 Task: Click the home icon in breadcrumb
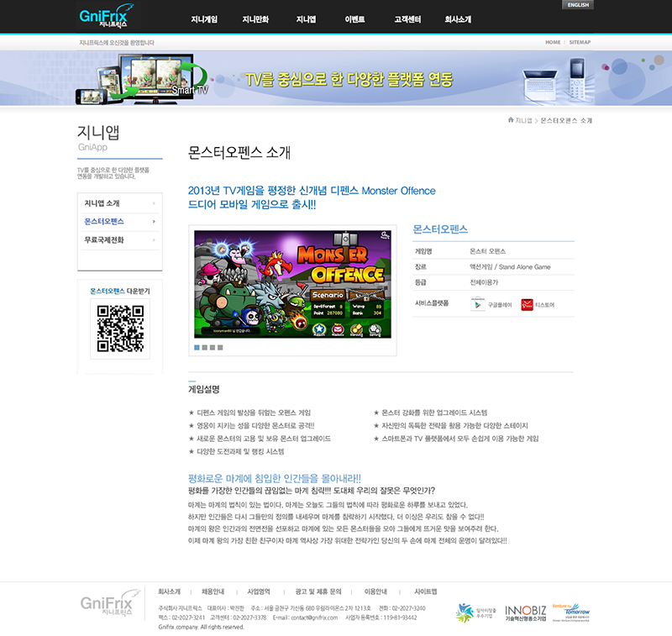click(x=511, y=120)
